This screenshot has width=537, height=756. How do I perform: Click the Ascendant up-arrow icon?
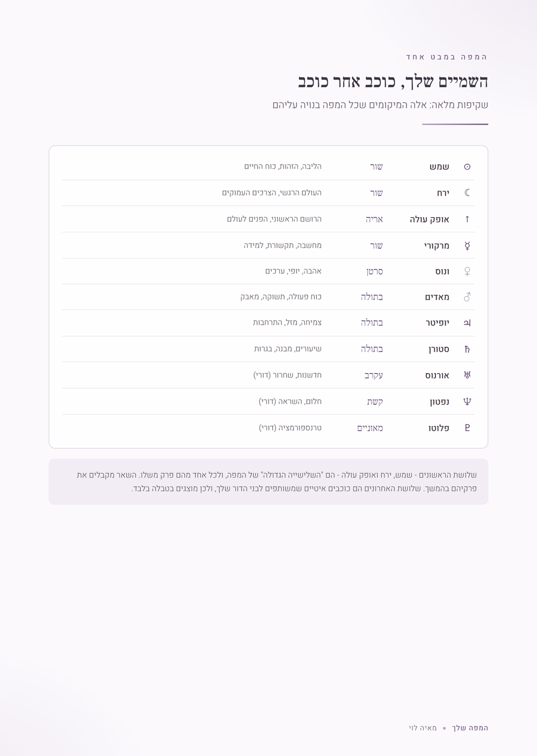pos(467,219)
